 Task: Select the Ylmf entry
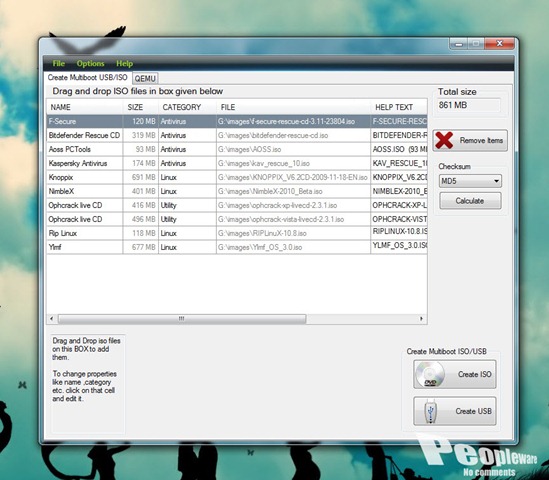pos(84,248)
